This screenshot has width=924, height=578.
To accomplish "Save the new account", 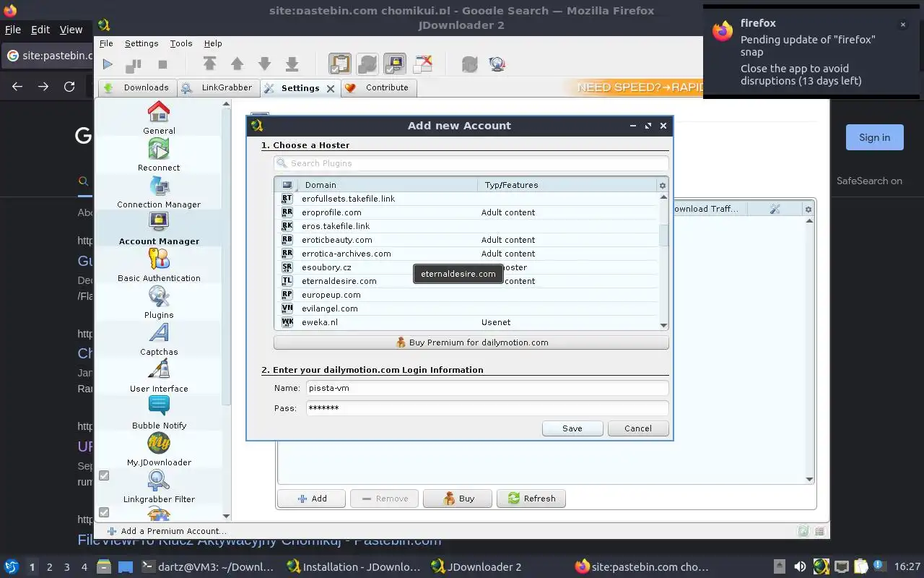I will coord(572,428).
